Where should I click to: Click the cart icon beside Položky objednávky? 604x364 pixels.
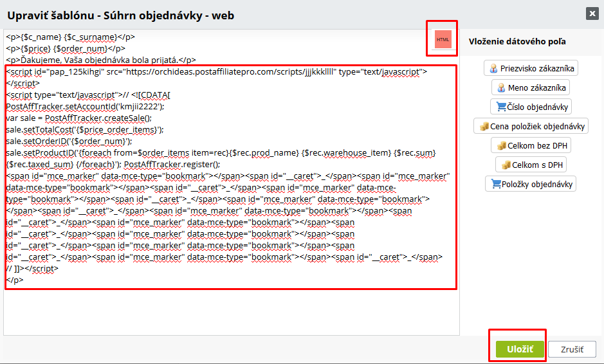tap(496, 184)
